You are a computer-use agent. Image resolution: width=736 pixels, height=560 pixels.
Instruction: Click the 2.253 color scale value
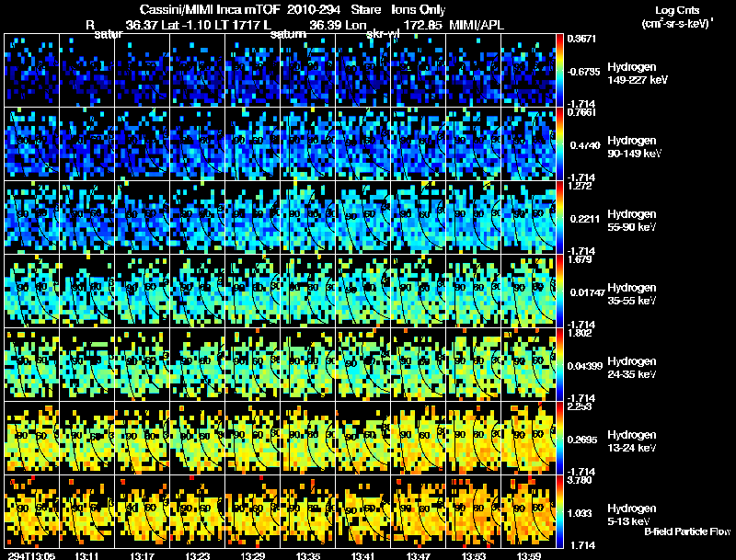tap(580, 406)
